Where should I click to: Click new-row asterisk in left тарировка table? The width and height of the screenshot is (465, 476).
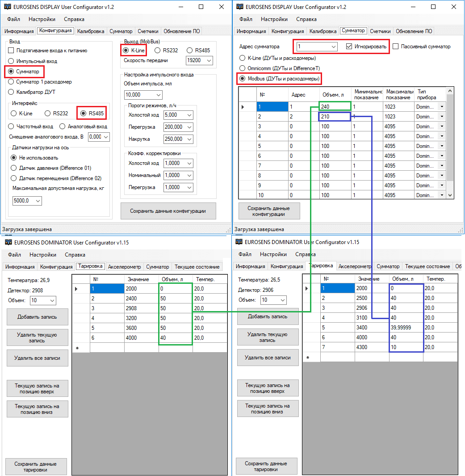pyautogui.click(x=78, y=348)
